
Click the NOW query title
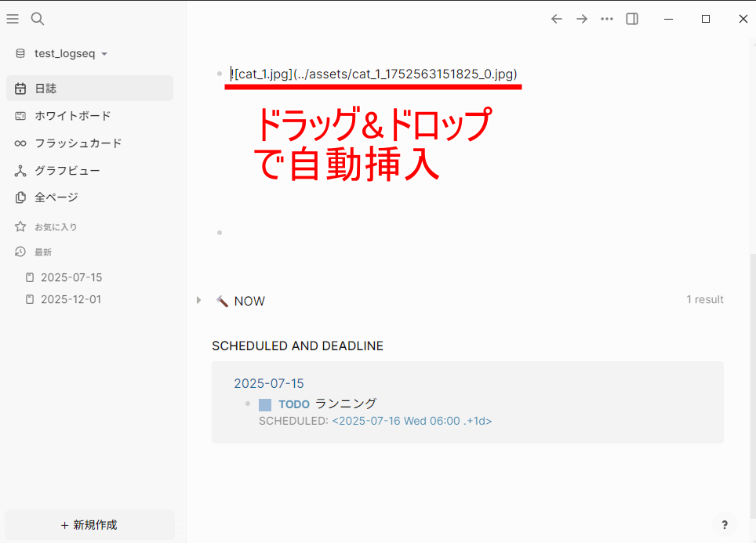click(x=249, y=301)
